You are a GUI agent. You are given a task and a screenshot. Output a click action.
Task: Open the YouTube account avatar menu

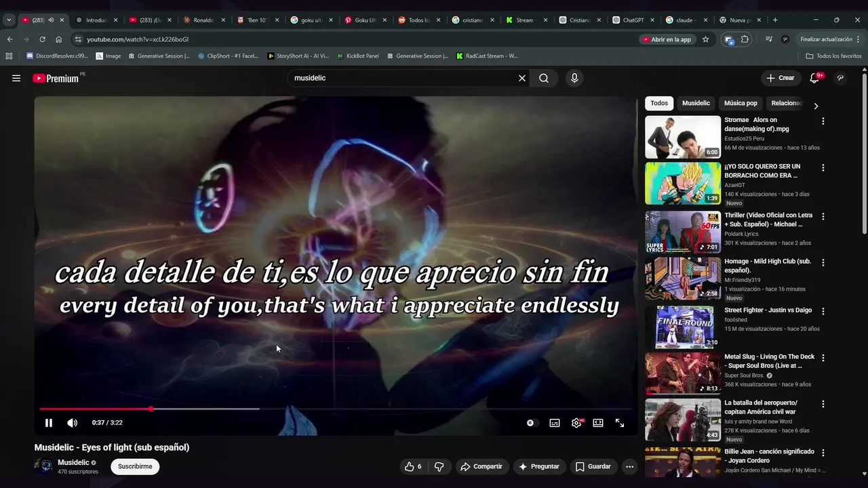pyautogui.click(x=840, y=78)
